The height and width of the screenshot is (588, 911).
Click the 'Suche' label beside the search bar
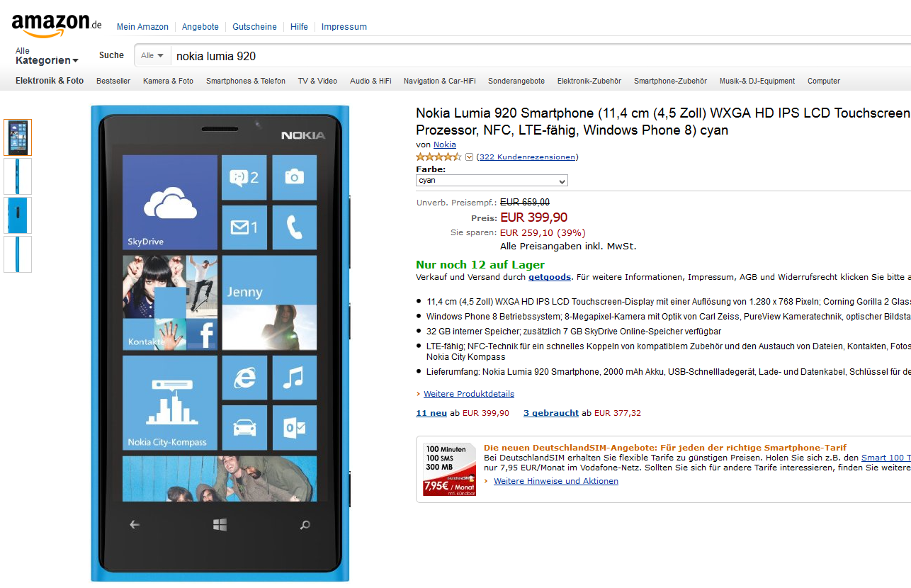(111, 55)
